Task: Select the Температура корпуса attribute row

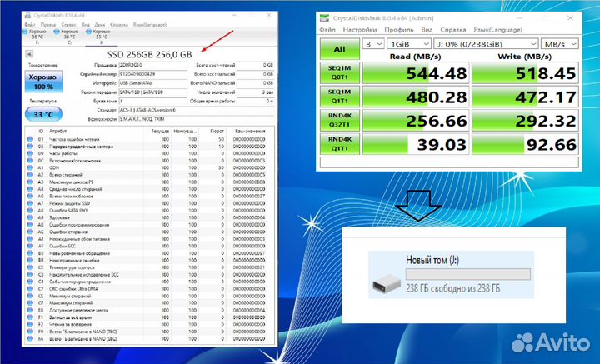Action: tap(150, 267)
